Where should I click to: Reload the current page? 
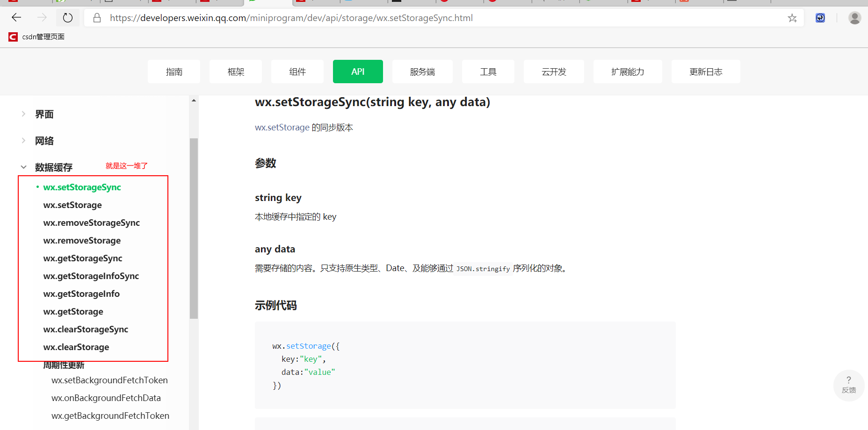[x=67, y=18]
